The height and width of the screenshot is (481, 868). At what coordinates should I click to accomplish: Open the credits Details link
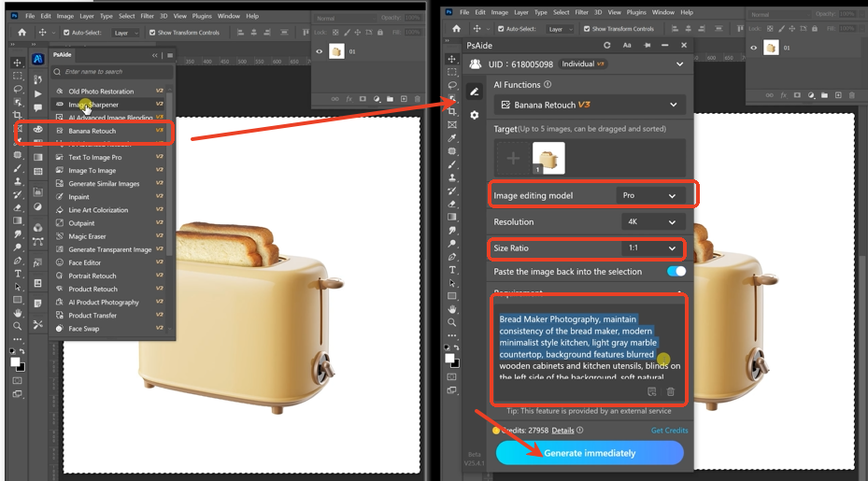pos(562,430)
